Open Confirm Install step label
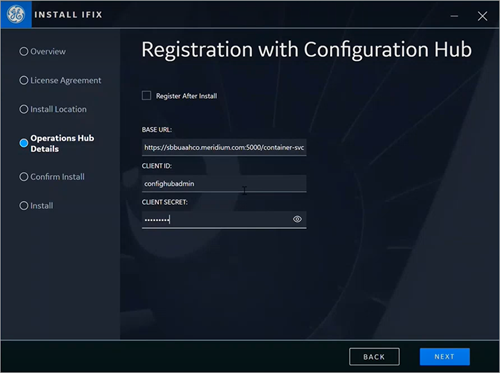500x373 pixels. tap(57, 177)
